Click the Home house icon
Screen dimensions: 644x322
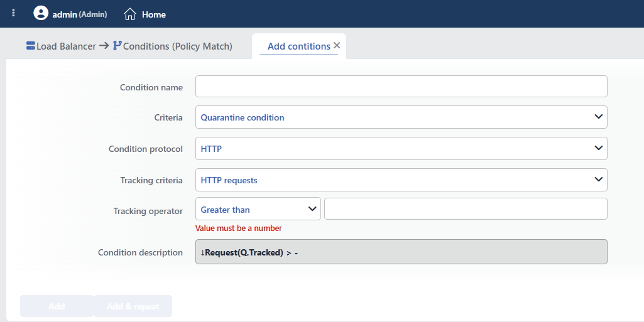tap(130, 14)
